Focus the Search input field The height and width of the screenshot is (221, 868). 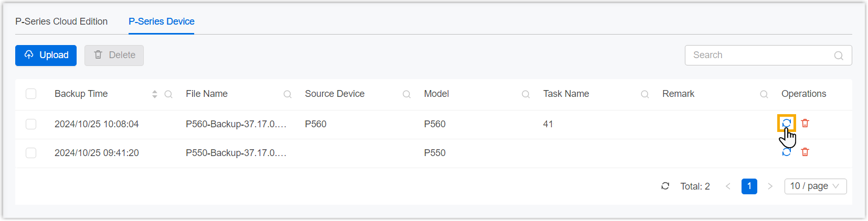(x=761, y=55)
